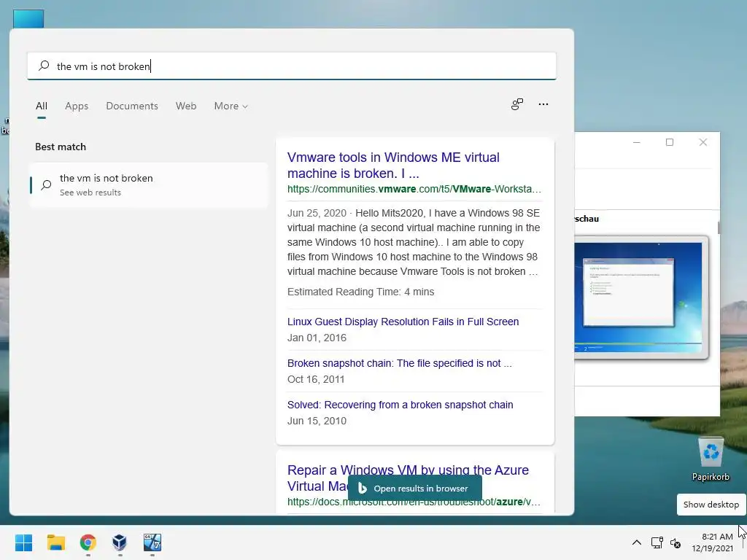Open Papirkorb recycle bin icon
Viewport: 747px width, 560px height.
pos(711,459)
